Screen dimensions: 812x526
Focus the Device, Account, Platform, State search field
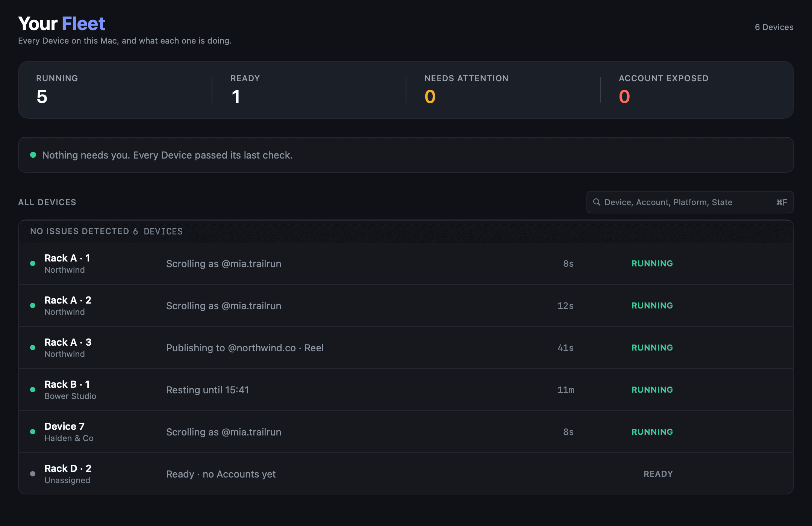click(690, 202)
